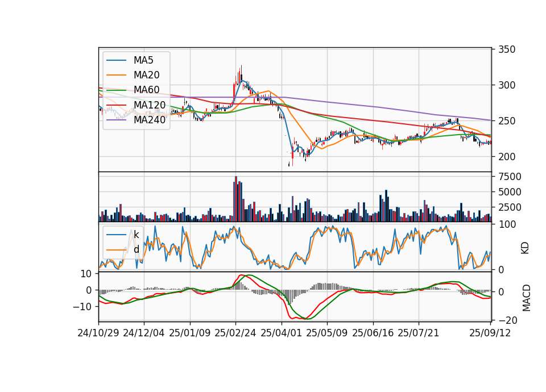This screenshot has width=546, height=392.
Task: Click the 300 price axis label
Action: click(x=507, y=85)
